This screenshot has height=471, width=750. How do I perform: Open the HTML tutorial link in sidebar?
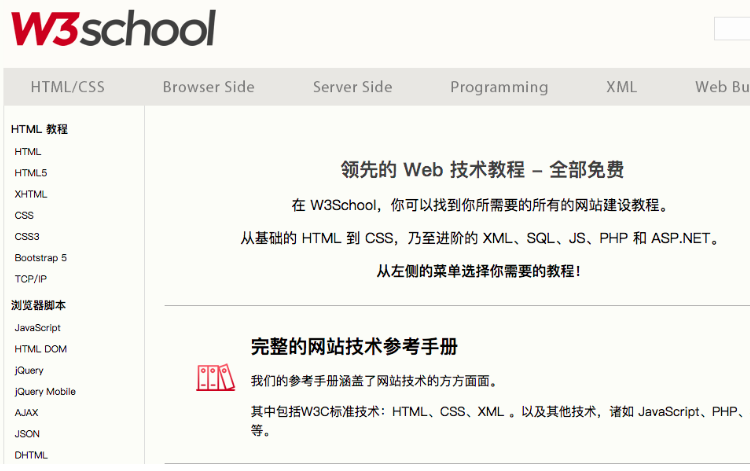pos(28,152)
